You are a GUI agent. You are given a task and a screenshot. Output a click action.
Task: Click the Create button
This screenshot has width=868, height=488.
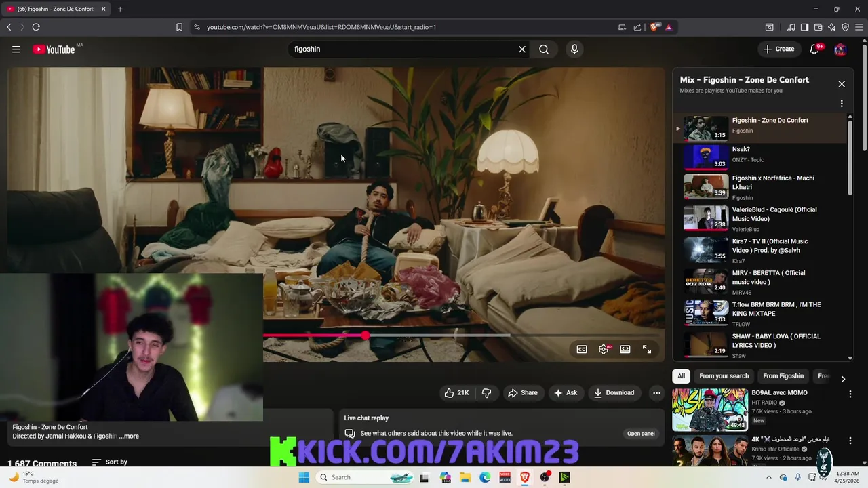(x=778, y=49)
